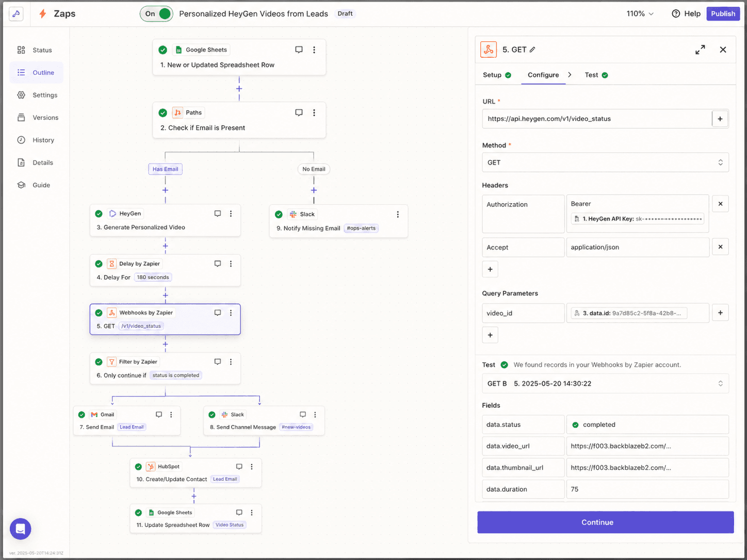
Task: Open Details in the sidebar
Action: click(x=35, y=163)
